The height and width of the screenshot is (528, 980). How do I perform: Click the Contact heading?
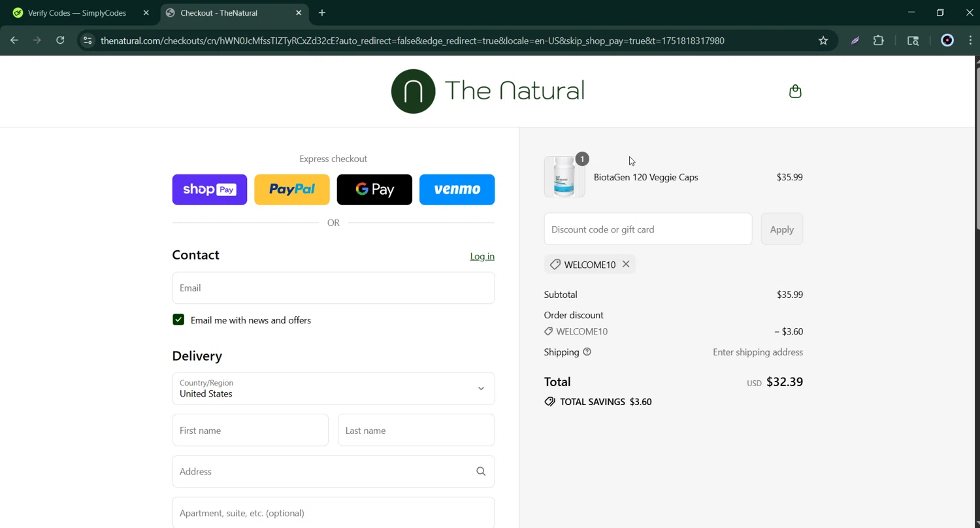196,255
